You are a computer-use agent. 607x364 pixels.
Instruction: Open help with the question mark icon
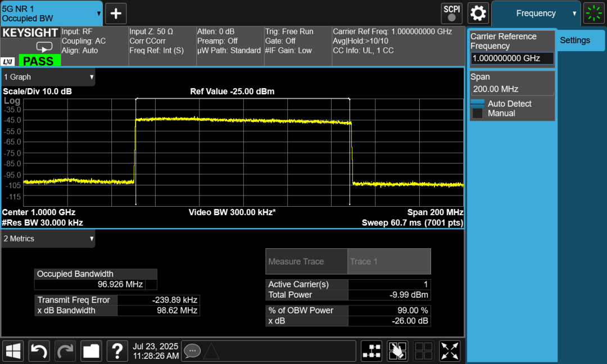pos(117,351)
